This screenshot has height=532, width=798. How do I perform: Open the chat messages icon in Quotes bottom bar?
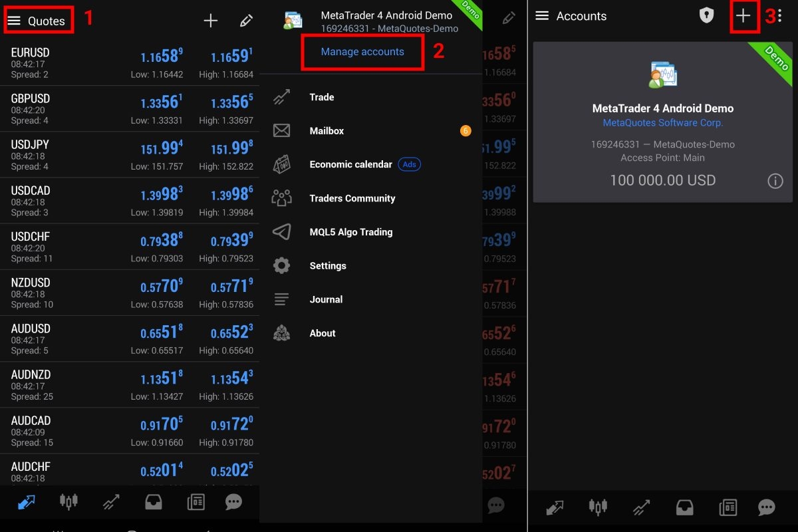pos(233,503)
